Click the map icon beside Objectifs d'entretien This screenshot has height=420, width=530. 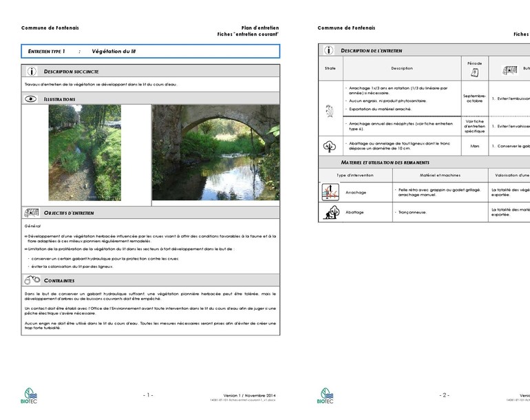click(32, 213)
